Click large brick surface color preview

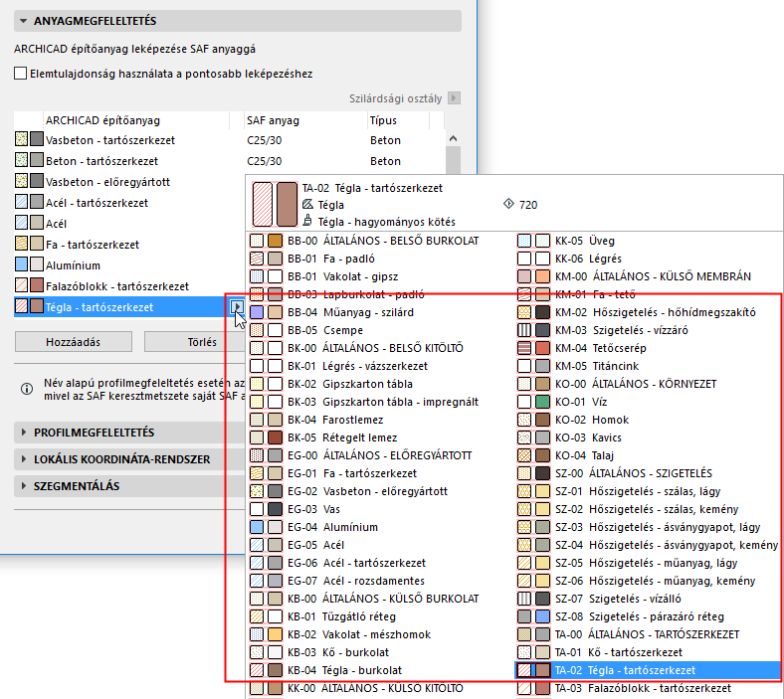(x=287, y=205)
